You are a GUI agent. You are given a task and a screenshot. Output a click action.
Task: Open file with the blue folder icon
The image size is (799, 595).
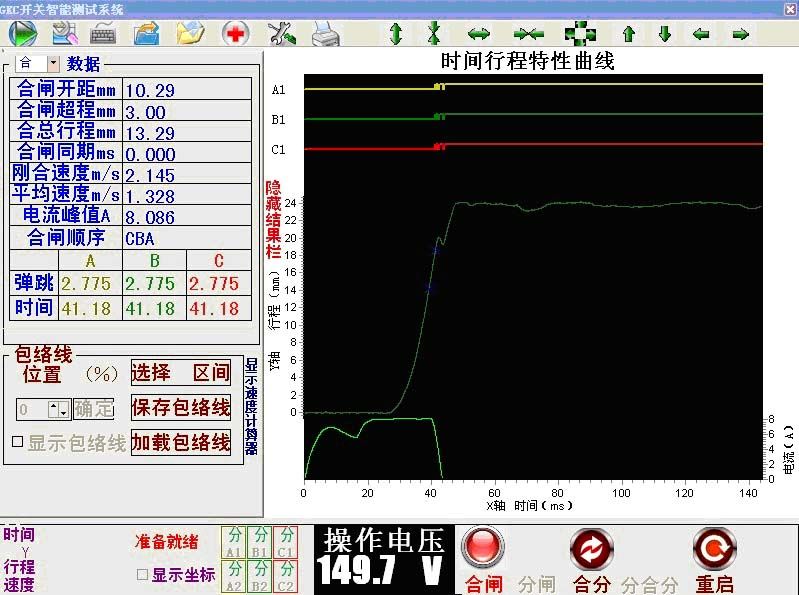pyautogui.click(x=147, y=34)
